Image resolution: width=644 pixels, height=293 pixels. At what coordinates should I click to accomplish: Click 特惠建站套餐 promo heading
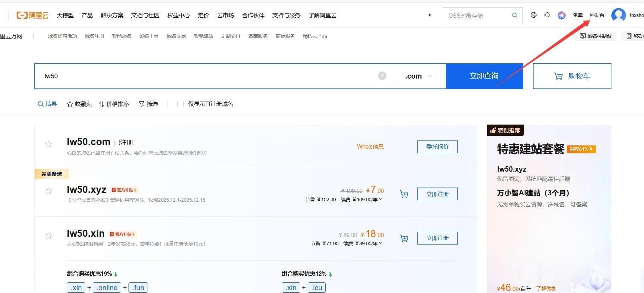[x=531, y=149]
